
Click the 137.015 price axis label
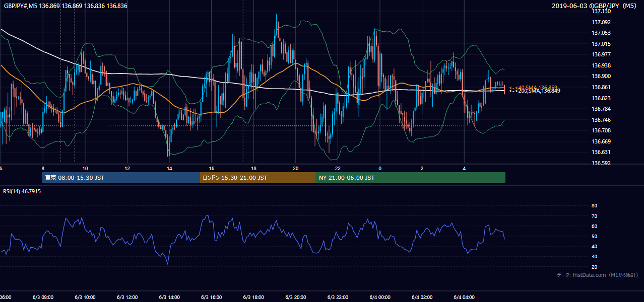601,44
